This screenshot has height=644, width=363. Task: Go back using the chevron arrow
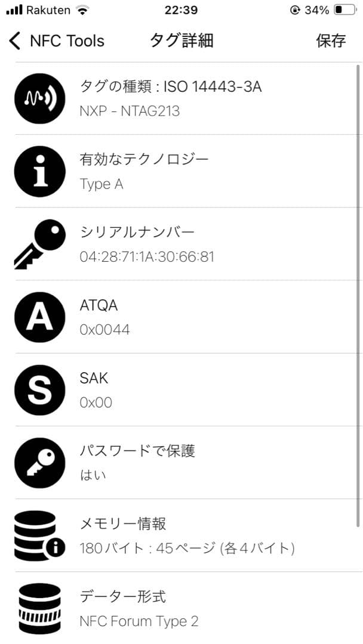point(15,41)
